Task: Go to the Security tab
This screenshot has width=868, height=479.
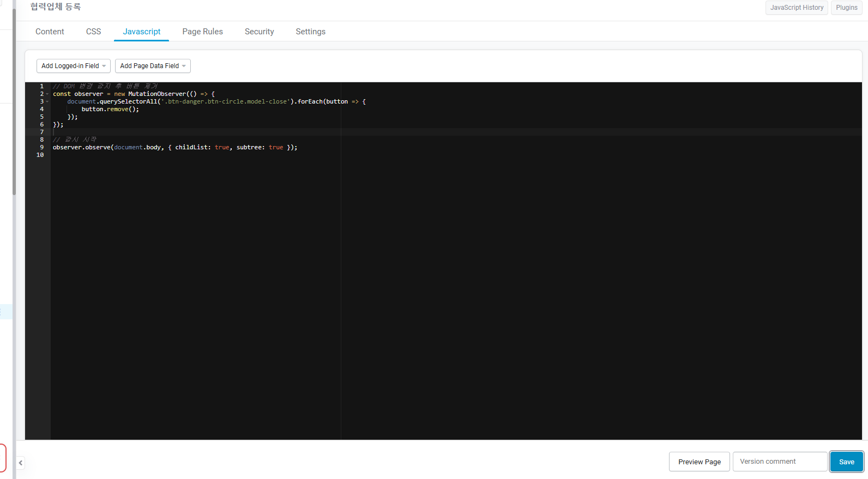Action: click(x=260, y=32)
